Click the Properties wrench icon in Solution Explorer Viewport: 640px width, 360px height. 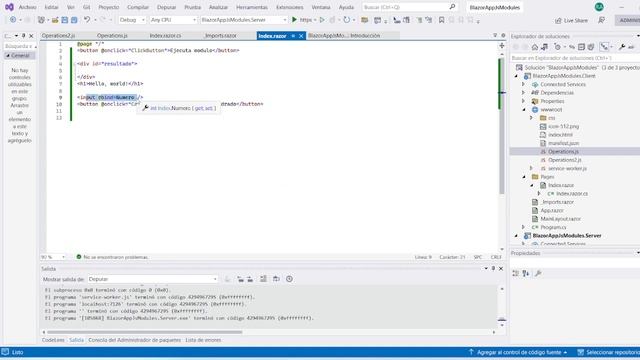click(622, 47)
